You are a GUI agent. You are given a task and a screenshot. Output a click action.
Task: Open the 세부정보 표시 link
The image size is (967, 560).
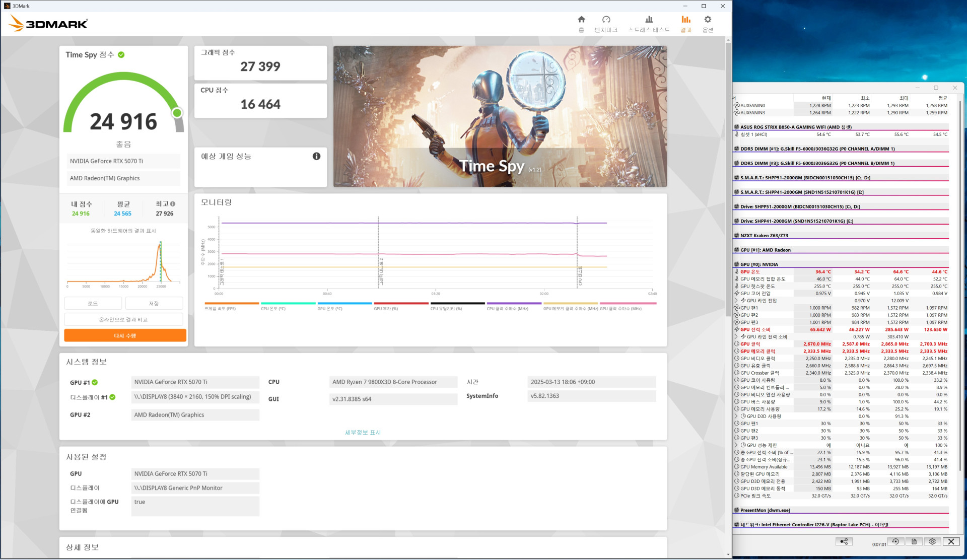(x=363, y=433)
